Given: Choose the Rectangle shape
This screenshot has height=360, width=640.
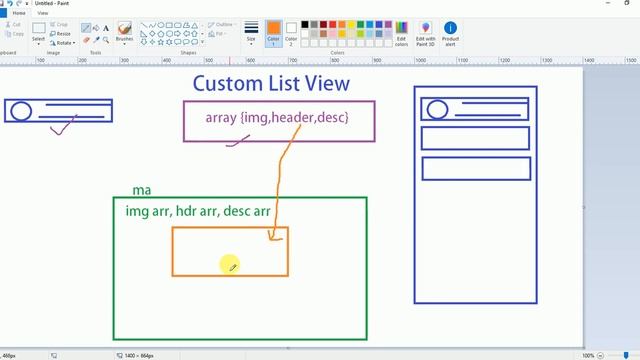Looking at the screenshot, I should coord(169,25).
